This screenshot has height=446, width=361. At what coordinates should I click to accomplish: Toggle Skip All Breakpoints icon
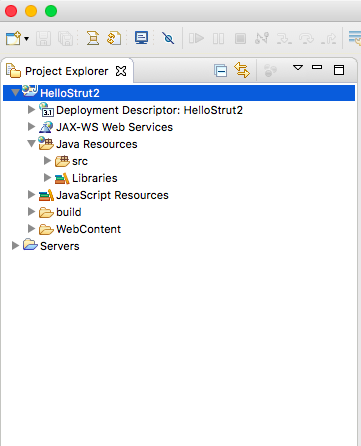tap(168, 38)
